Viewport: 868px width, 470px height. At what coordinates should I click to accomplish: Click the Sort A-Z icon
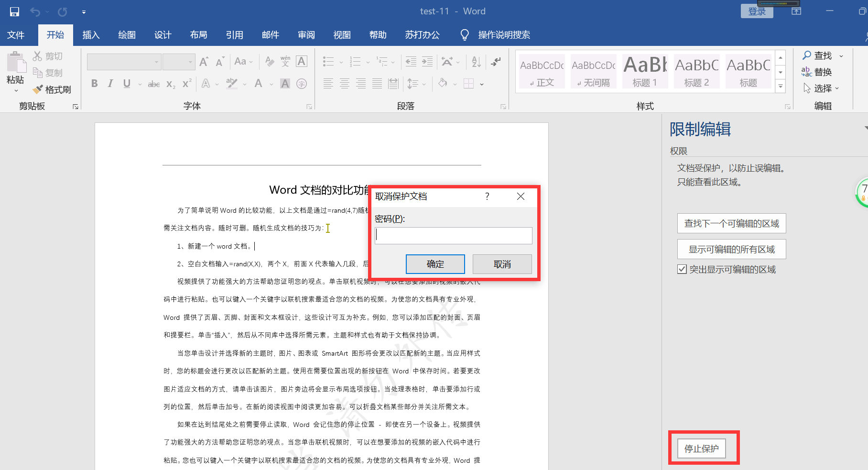tap(476, 62)
